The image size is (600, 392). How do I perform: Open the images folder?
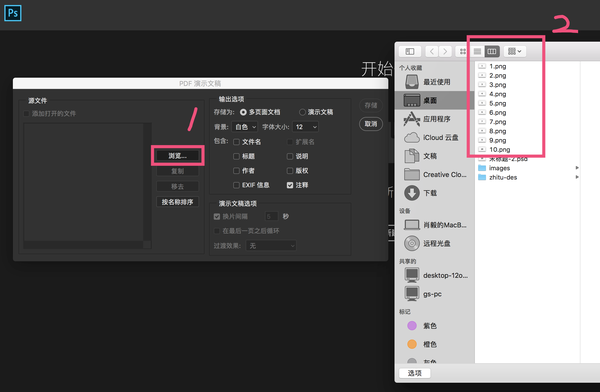pyautogui.click(x=499, y=168)
